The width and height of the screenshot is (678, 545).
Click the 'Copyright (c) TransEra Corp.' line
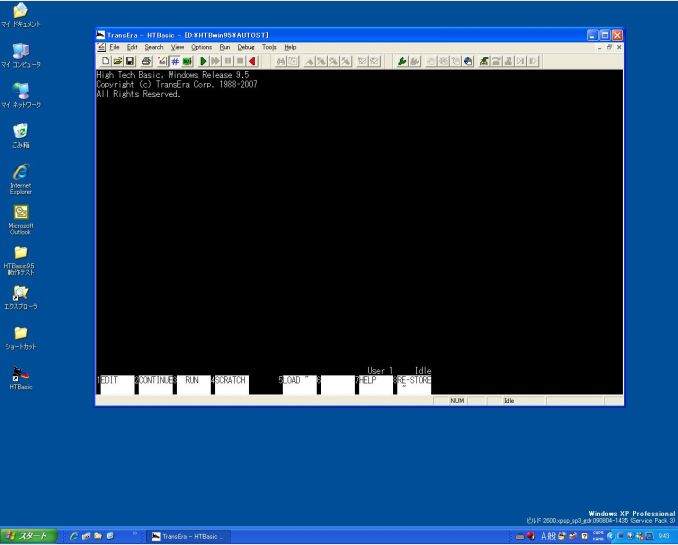pos(177,84)
